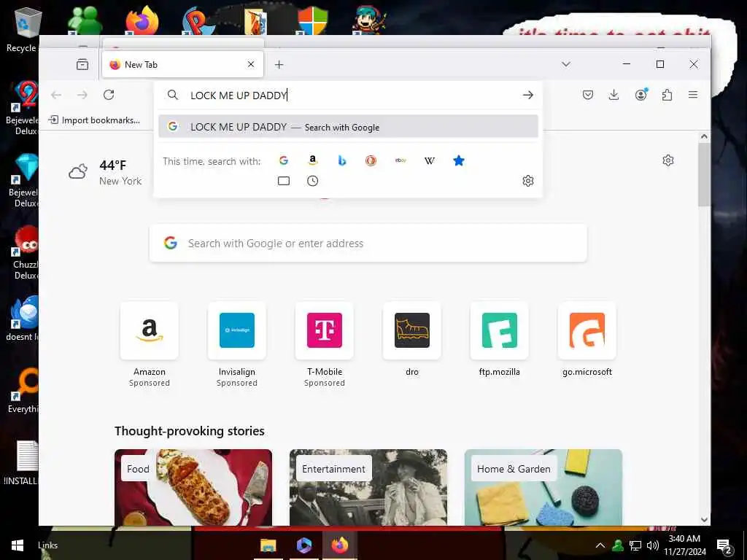
Task: Personalize new tab with gear icon
Action: point(668,160)
